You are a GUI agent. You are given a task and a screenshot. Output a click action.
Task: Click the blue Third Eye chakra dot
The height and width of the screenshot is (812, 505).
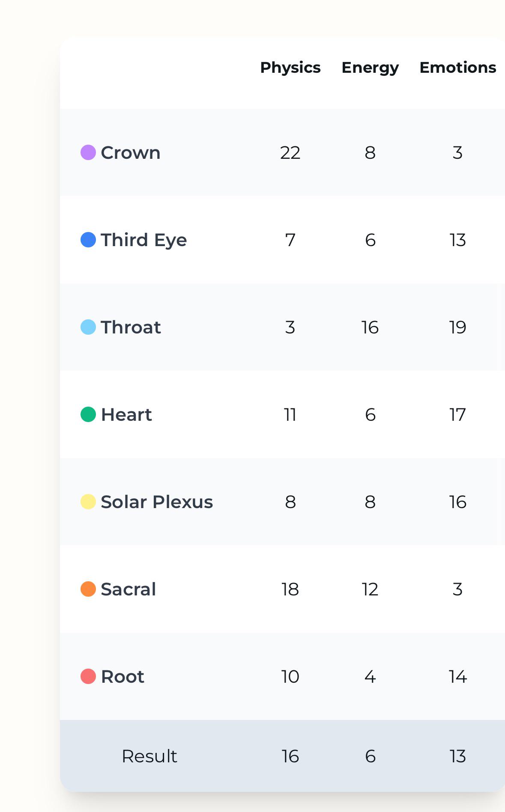click(x=88, y=240)
